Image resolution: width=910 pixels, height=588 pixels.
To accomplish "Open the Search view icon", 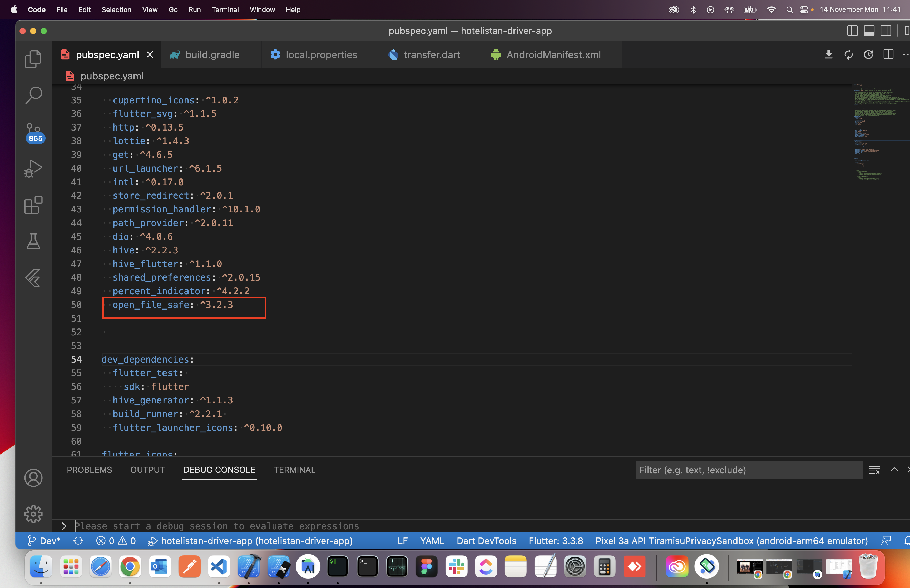I will (x=33, y=96).
